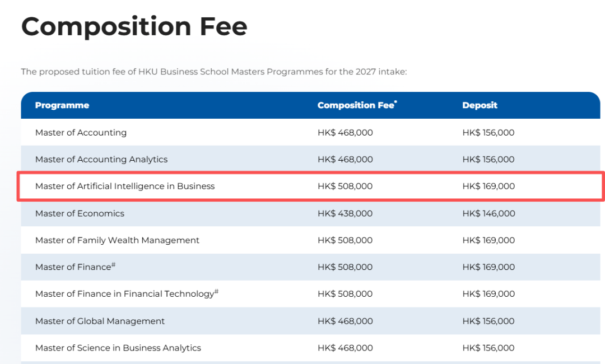This screenshot has width=605, height=364.
Task: Select Master of Science in Business Analytics
Action: point(118,348)
